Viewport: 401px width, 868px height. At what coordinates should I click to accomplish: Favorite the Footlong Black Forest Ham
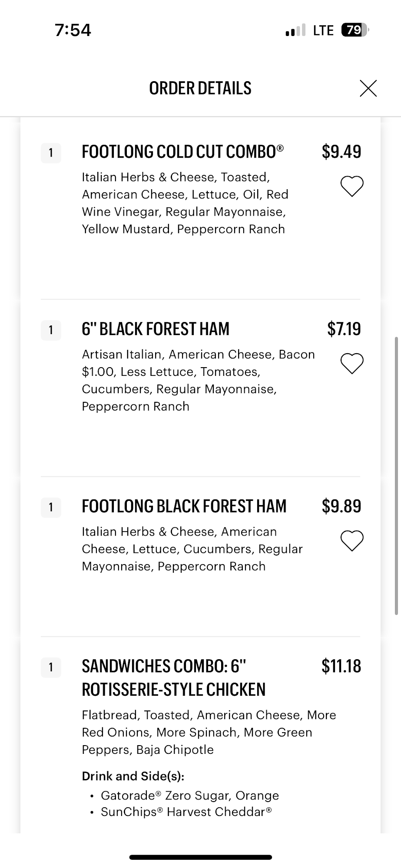pos(351,541)
